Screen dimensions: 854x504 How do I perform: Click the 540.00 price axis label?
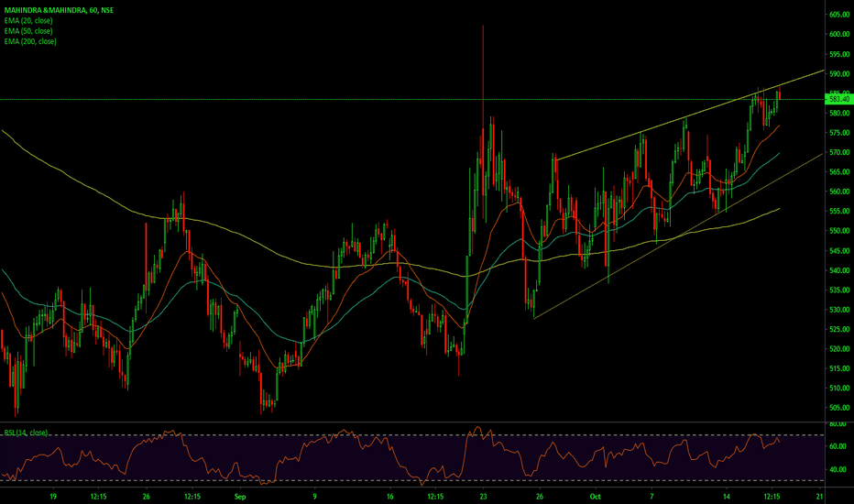pos(839,271)
